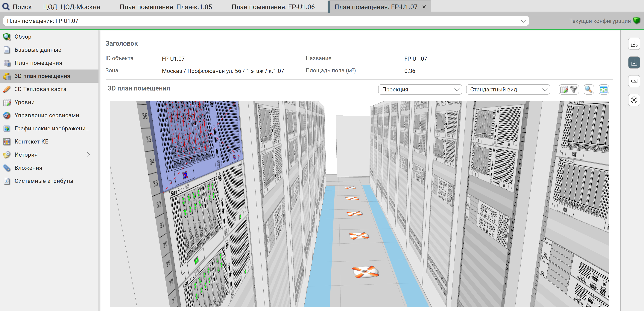Click the backspace clear icon in right sidebar
This screenshot has height=311, width=644.
pos(634,81)
